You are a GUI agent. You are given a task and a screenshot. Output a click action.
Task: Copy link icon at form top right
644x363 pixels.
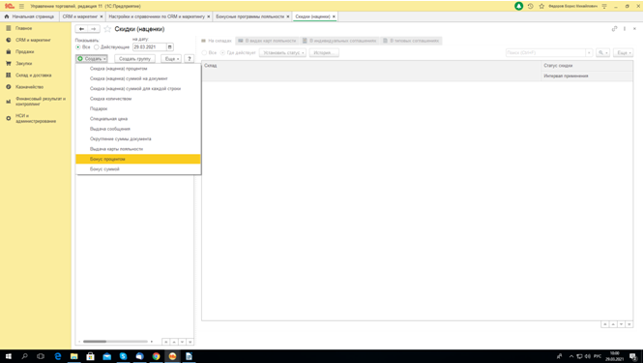614,29
